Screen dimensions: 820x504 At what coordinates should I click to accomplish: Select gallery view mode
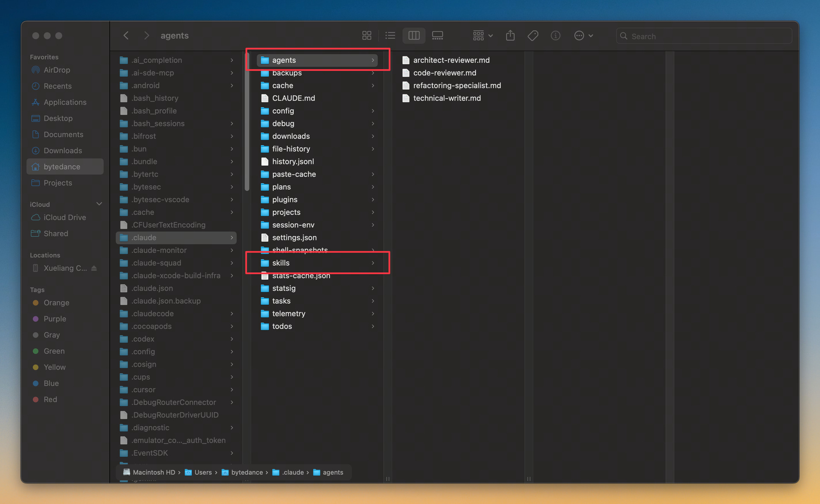(x=437, y=36)
